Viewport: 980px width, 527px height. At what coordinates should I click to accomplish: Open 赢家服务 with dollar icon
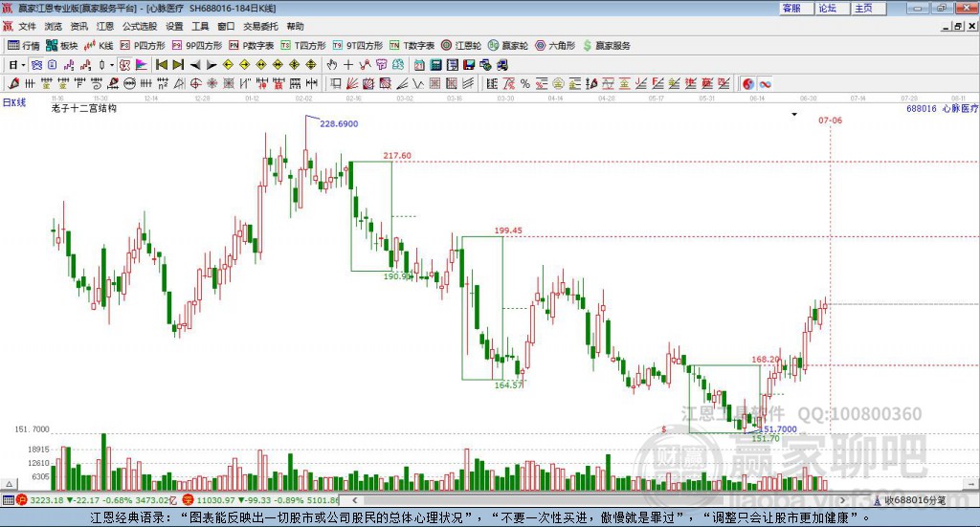click(x=606, y=46)
